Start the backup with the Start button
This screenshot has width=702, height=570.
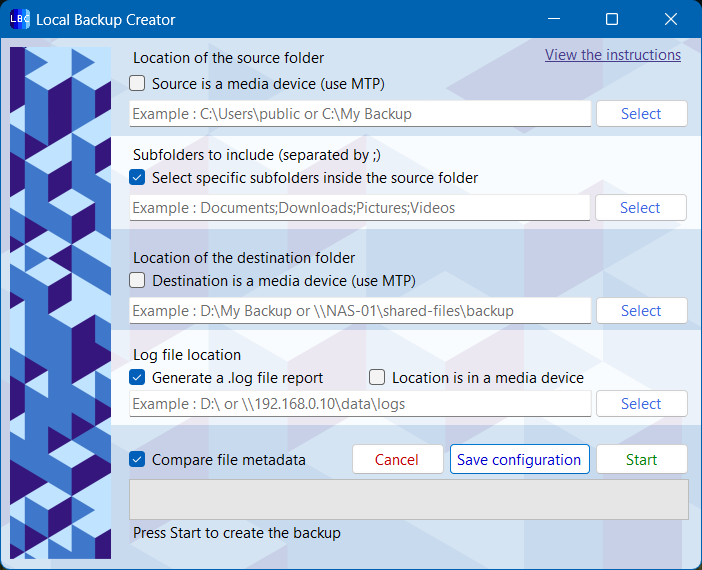pos(641,460)
